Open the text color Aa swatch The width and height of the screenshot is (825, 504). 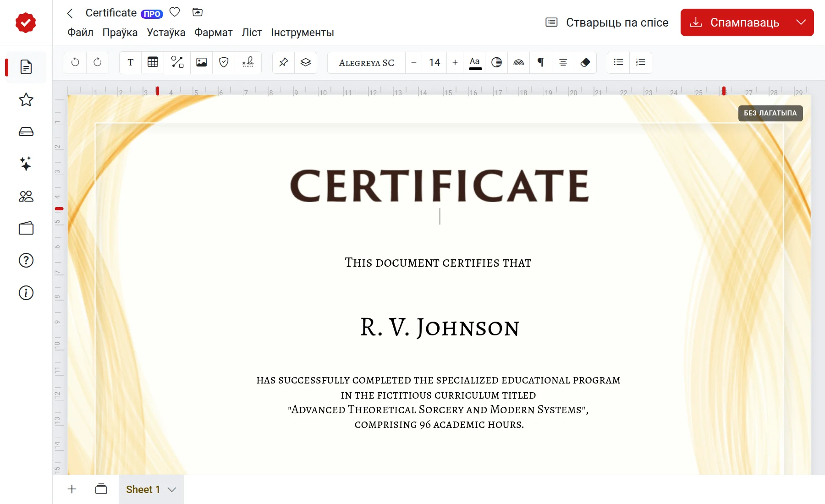pos(475,63)
